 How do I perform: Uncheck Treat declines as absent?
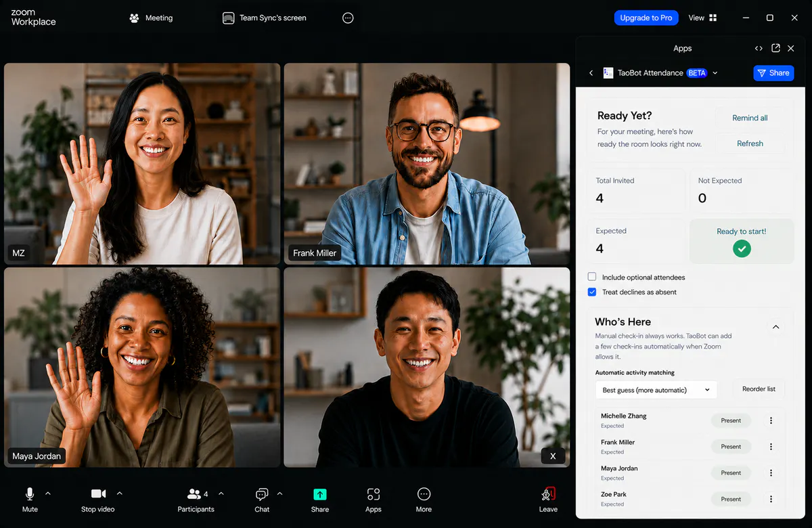592,292
